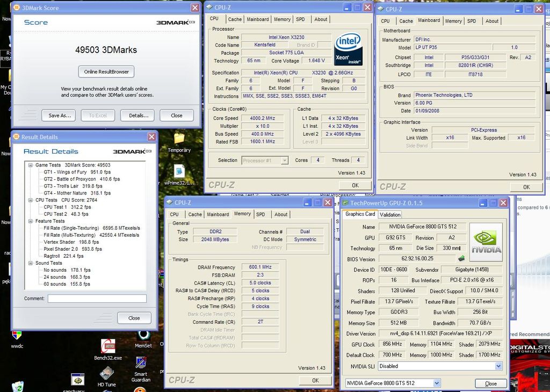This screenshot has height=392, width=550.
Task: Click the Kentsfield code name field
Action: [x=265, y=45]
